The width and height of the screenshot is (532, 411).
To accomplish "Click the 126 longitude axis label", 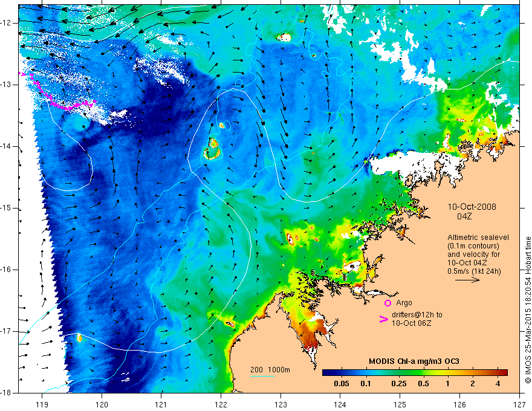I will click(x=459, y=404).
